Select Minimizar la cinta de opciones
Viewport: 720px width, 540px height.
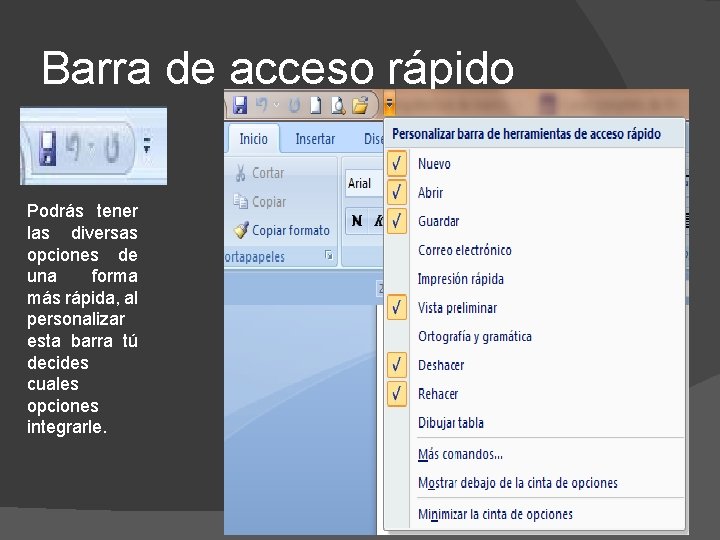[x=535, y=514]
